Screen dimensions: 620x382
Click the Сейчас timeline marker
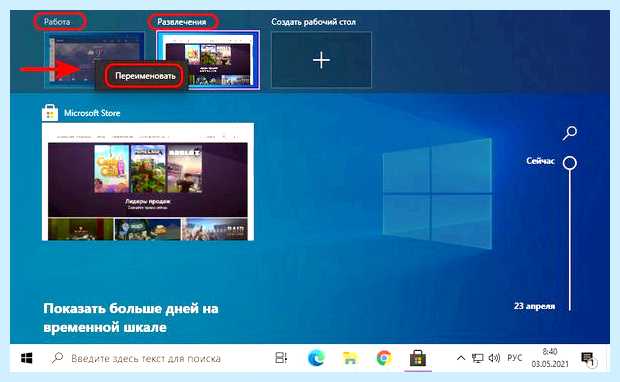[x=570, y=163]
